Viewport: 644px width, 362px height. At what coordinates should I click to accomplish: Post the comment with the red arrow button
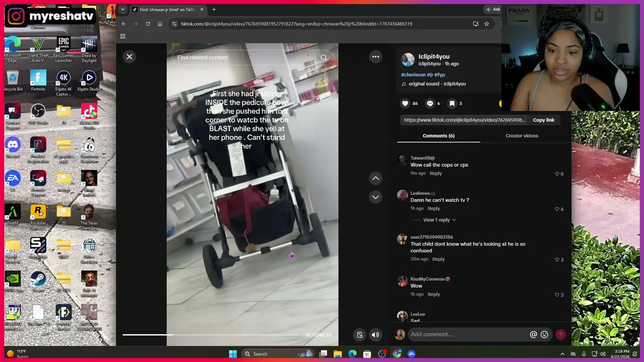tap(560, 334)
